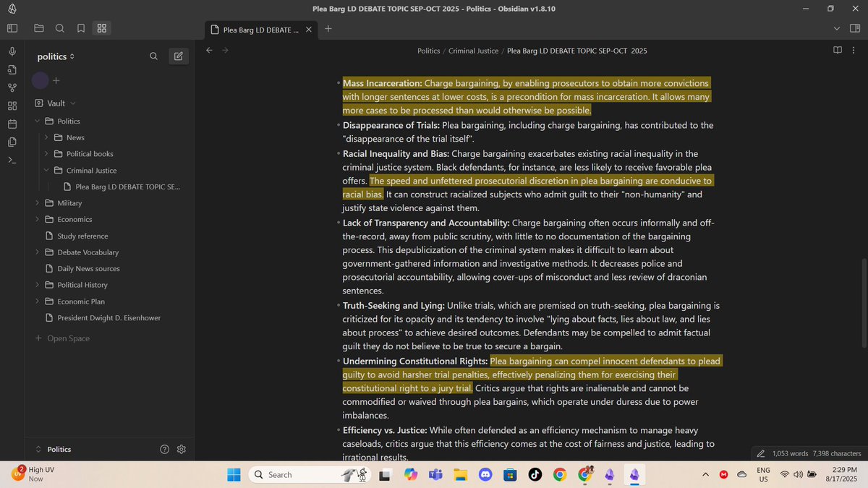Start the audio recorder from the ribbon
Viewport: 868px width, 488px height.
pos(12,51)
